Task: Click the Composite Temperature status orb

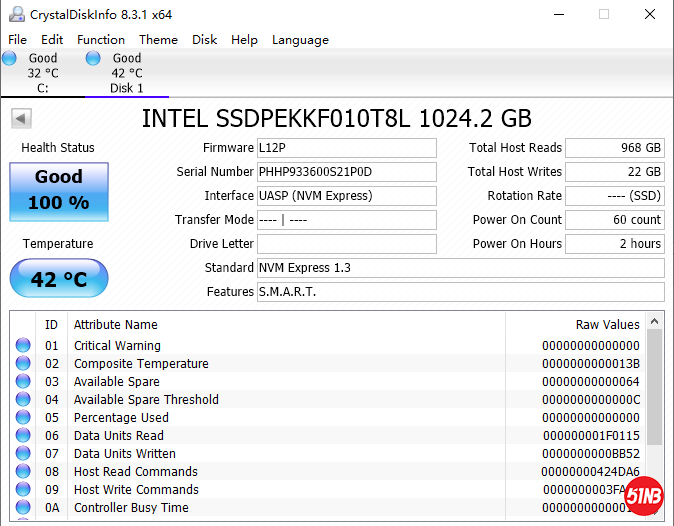Action: tap(23, 364)
